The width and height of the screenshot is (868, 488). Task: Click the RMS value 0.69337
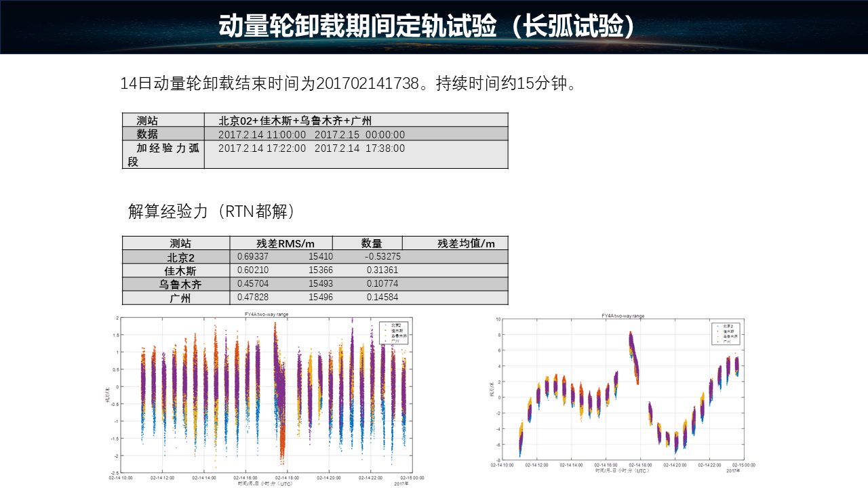pos(253,257)
